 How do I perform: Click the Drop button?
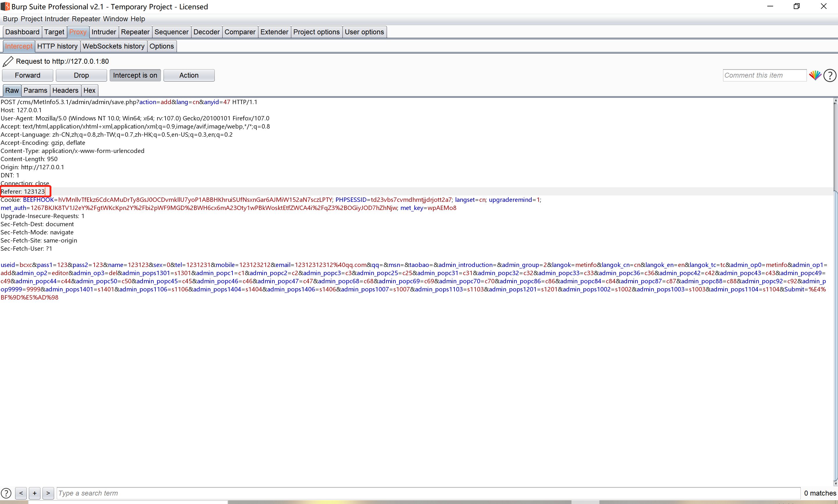coord(81,75)
